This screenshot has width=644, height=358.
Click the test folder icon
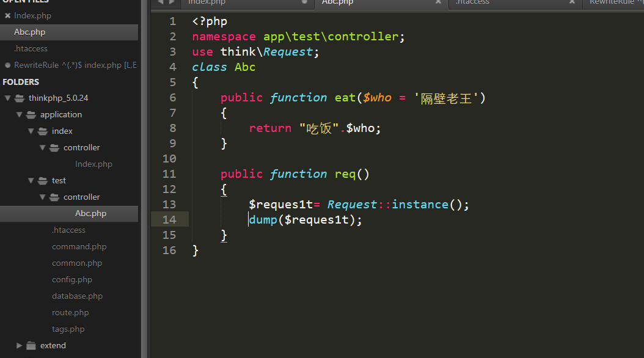(x=43, y=181)
